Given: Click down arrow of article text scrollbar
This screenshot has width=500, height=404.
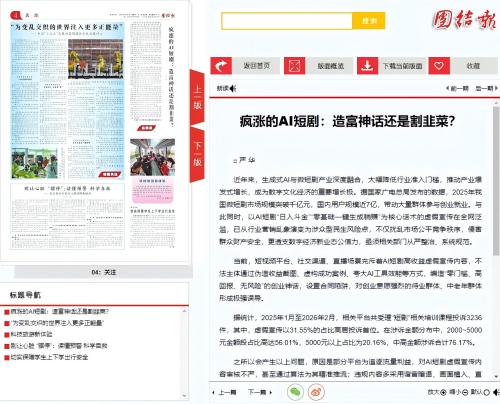Looking at the screenshot, I should [x=496, y=377].
